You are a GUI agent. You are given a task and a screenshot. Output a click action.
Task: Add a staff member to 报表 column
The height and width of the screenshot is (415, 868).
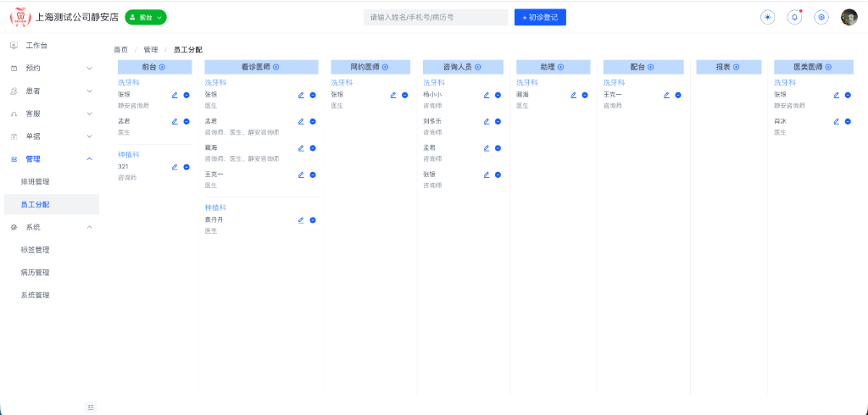tap(737, 67)
